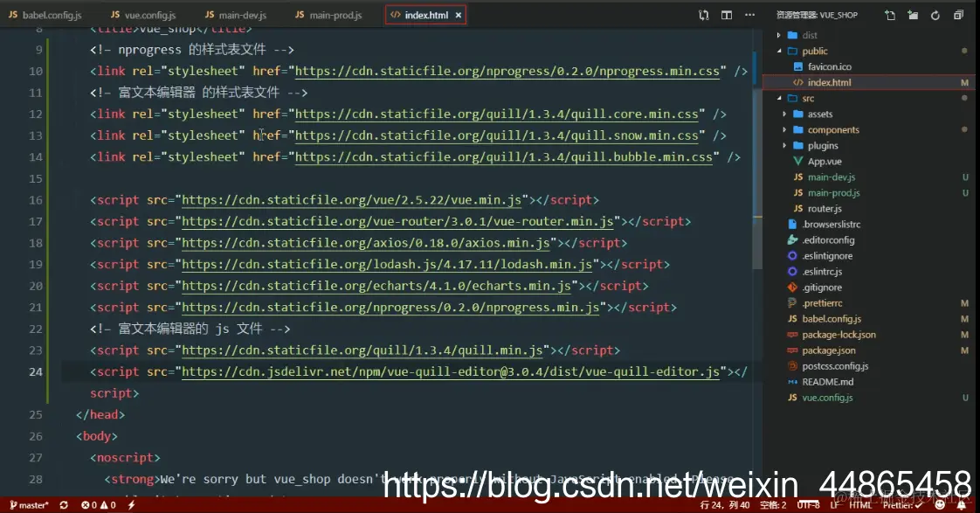Open problems panel from errors warnings count
Image resolution: width=980 pixels, height=513 pixels.
[99, 505]
